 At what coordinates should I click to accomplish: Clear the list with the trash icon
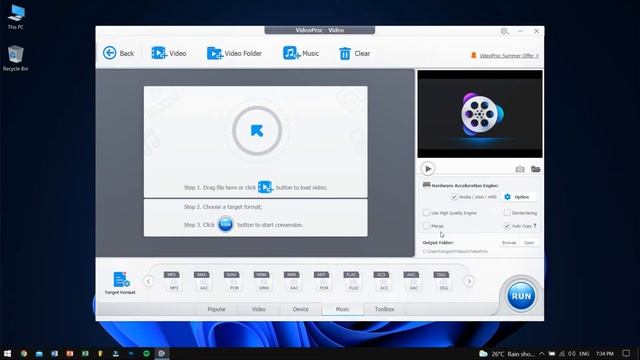tap(345, 53)
